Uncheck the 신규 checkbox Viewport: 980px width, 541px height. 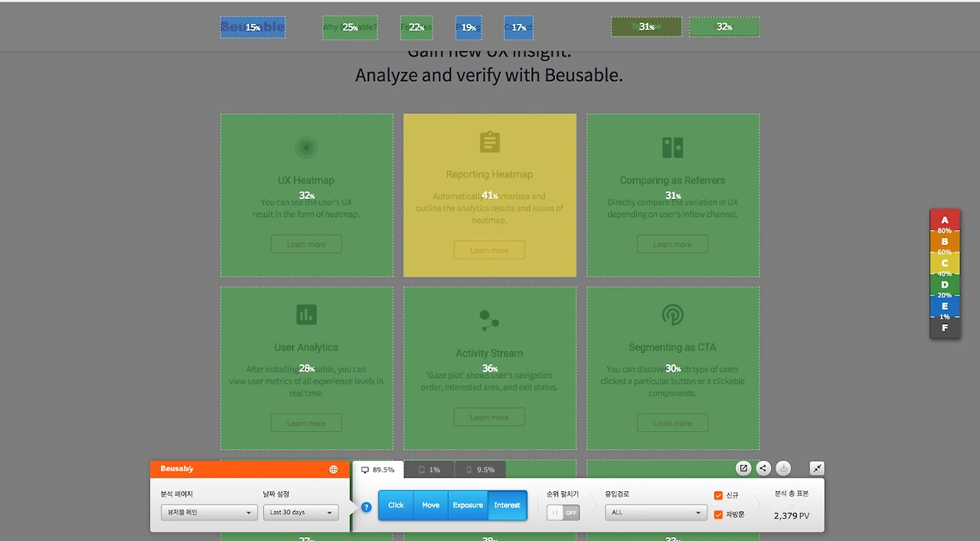click(x=718, y=496)
